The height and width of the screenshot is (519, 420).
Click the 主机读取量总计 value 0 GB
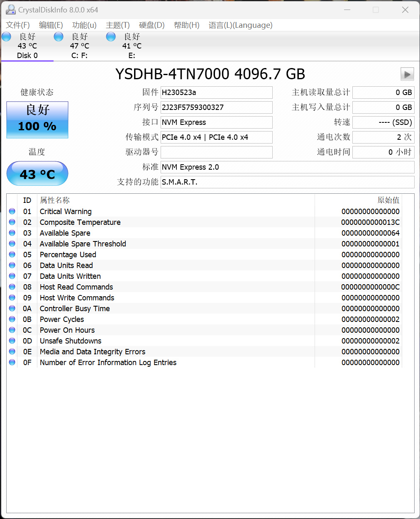point(383,93)
